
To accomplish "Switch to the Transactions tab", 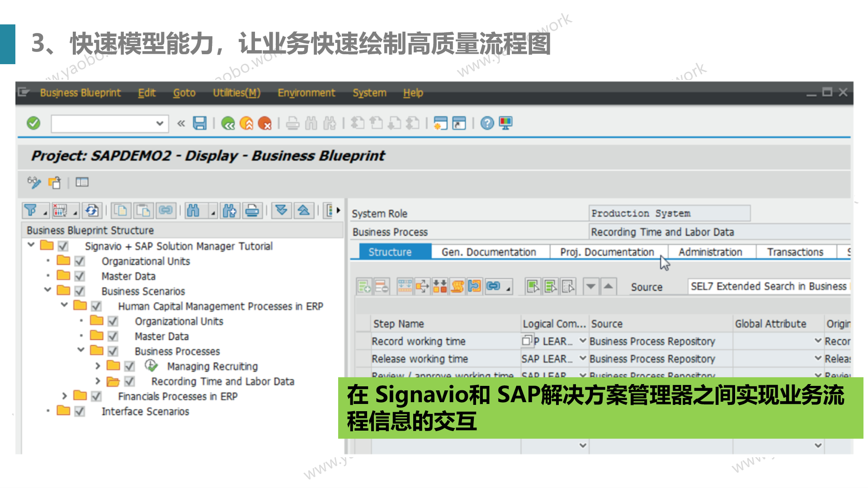I will click(x=795, y=252).
